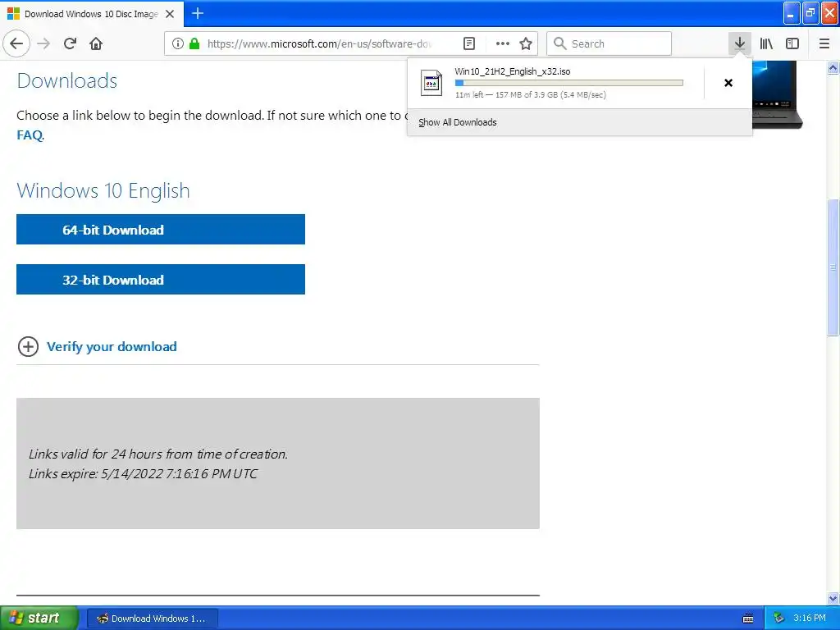Select the Download Windows 10 Disc Image tab
Viewport: 840px width, 630px height.
coord(92,14)
